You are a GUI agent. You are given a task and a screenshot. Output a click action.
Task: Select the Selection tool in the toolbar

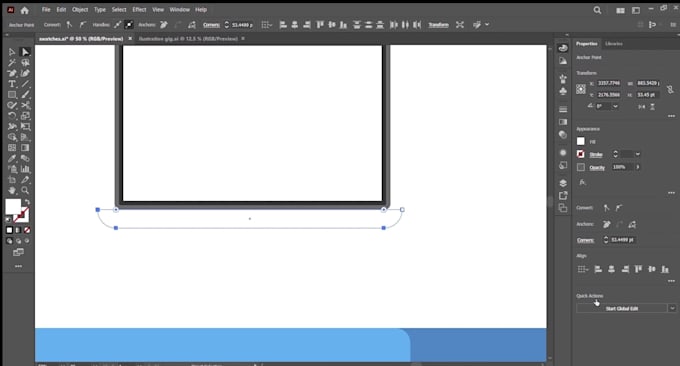click(12, 52)
